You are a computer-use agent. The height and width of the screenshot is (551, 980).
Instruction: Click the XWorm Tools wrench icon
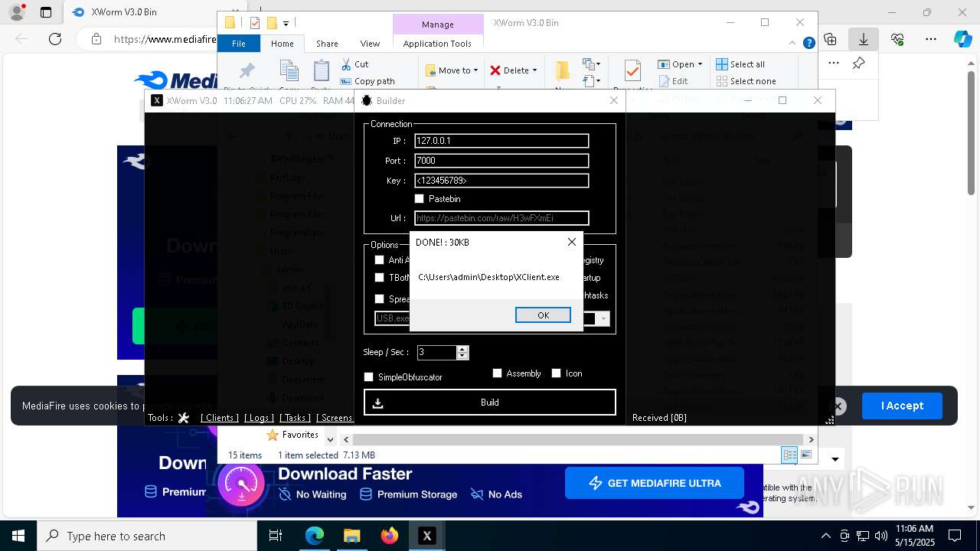[183, 418]
